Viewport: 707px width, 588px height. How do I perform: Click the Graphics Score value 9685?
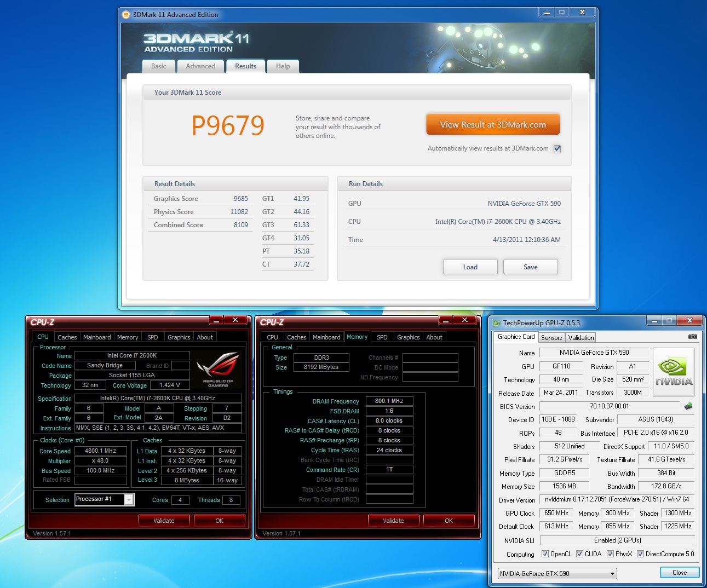tap(241, 199)
